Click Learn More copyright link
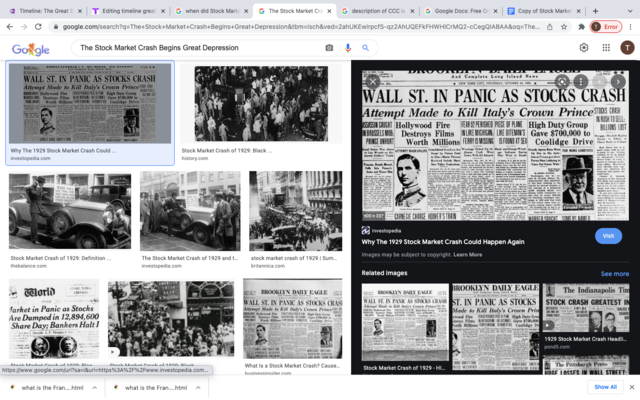Image resolution: width=640 pixels, height=400 pixels. tap(467, 255)
